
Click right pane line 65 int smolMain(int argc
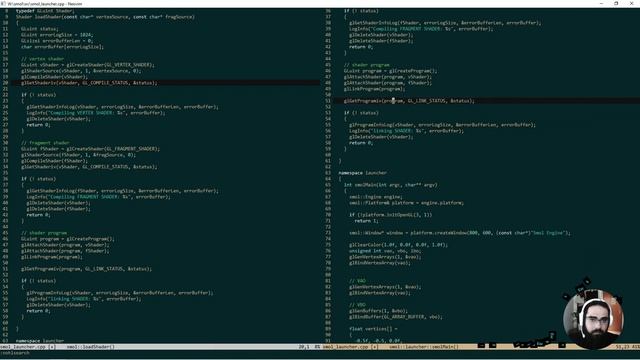391,185
